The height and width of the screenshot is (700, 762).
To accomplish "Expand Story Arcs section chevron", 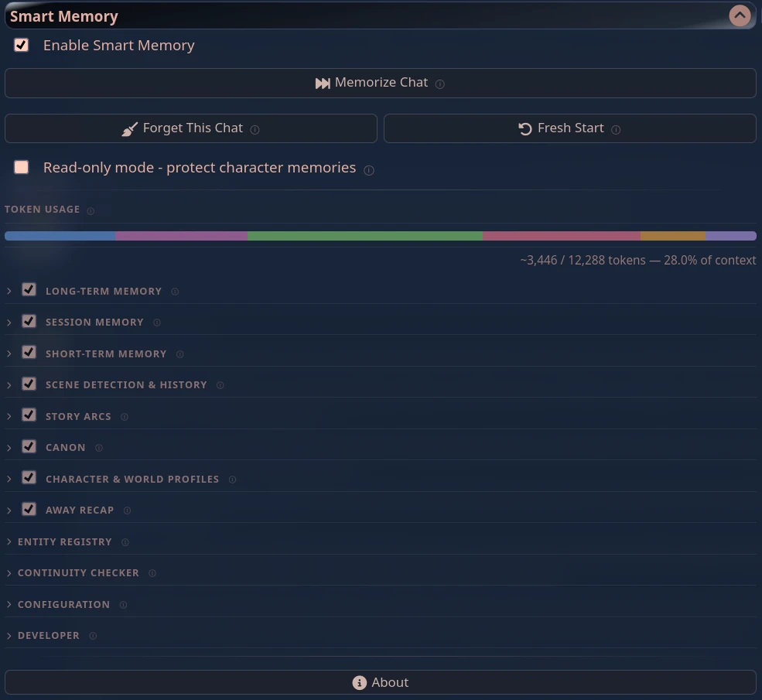I will (9, 416).
